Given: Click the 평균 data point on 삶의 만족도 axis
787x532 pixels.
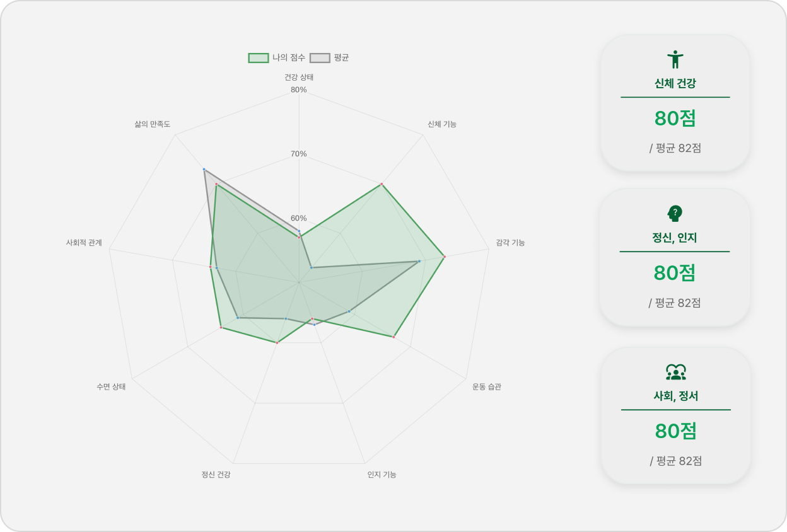Looking at the screenshot, I should coord(204,170).
